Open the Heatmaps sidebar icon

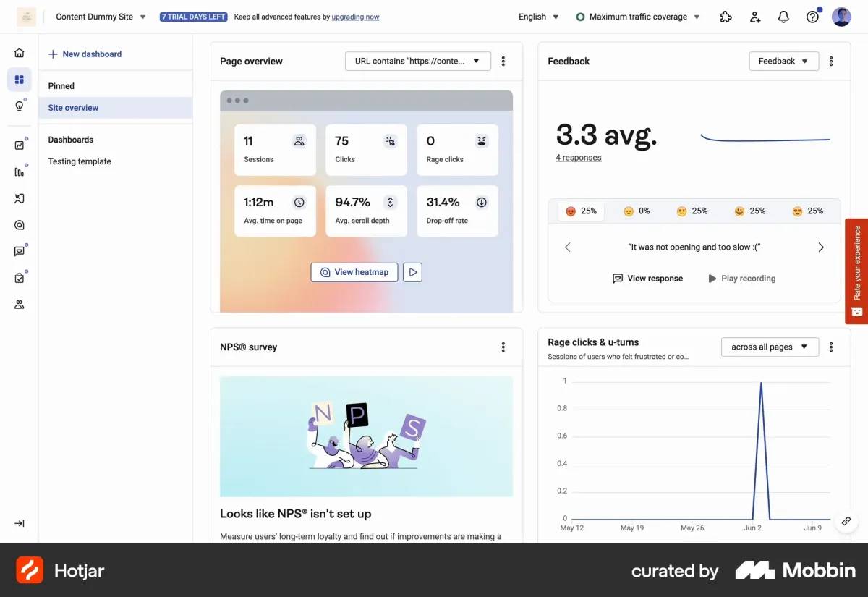20,224
